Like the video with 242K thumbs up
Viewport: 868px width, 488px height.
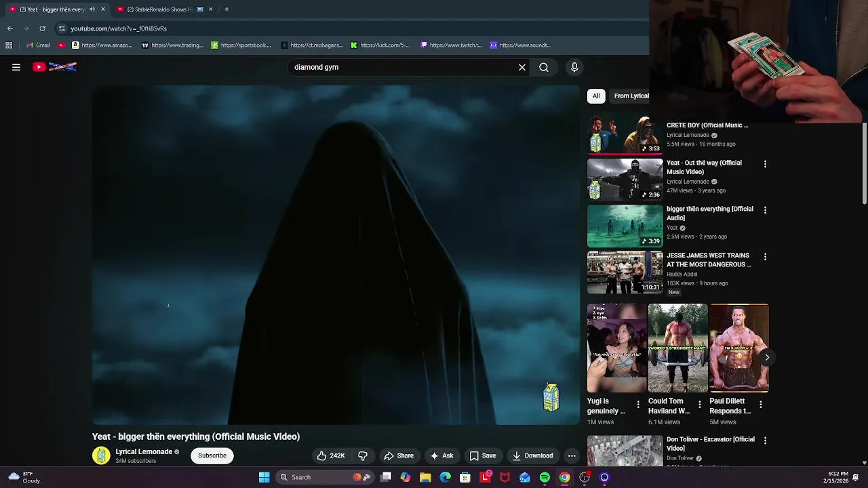pyautogui.click(x=331, y=455)
